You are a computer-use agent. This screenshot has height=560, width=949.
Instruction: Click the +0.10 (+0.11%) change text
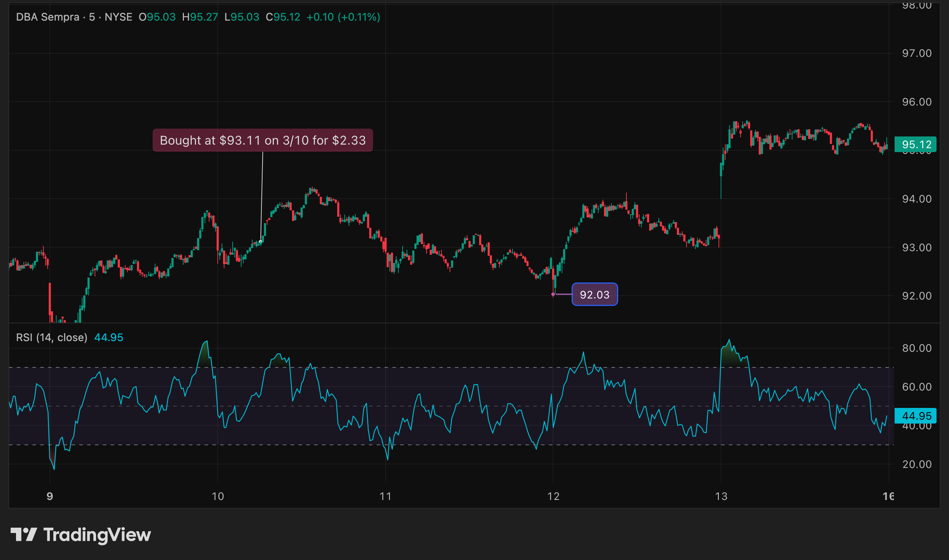click(343, 17)
